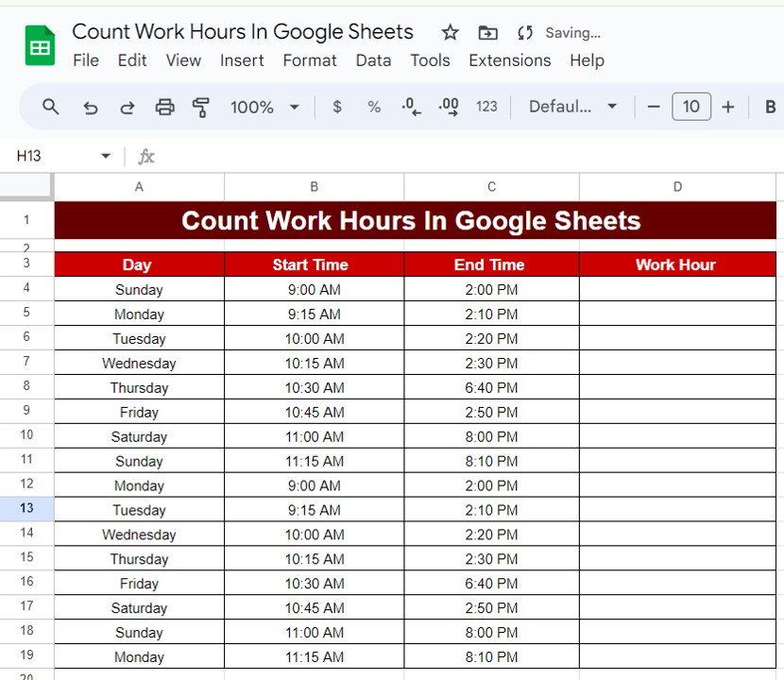Undo the last action

point(90,107)
